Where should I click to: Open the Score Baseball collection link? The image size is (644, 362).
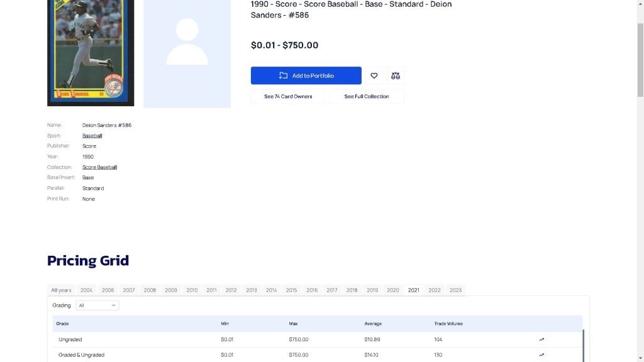pos(99,167)
